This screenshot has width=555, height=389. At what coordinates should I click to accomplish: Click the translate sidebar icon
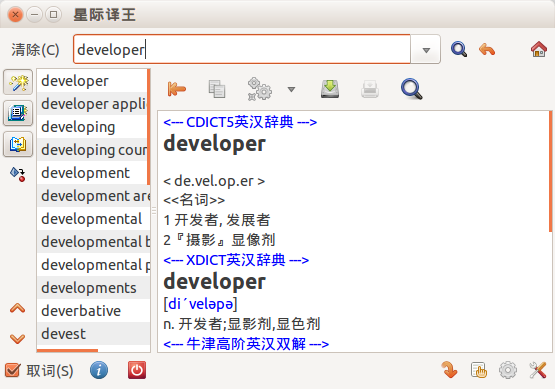(18, 144)
